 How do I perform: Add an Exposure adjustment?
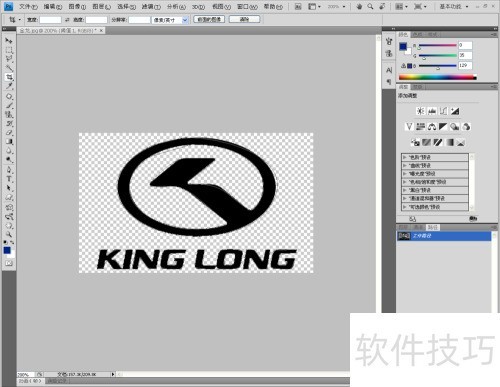click(455, 111)
